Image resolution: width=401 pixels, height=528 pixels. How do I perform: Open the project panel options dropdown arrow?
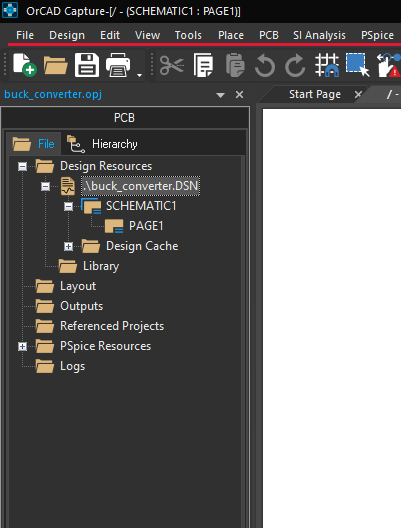coord(221,95)
